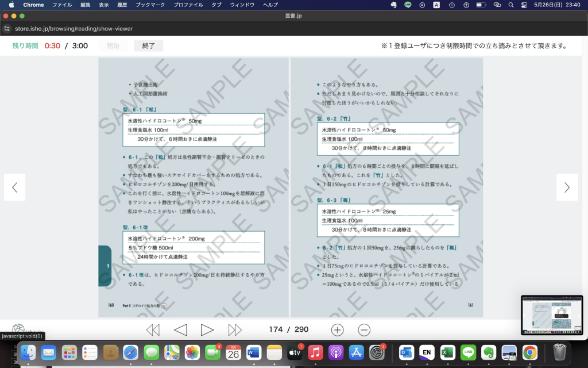Click the single left triangle in bottom toolbar
The image size is (588, 368).
point(180,329)
